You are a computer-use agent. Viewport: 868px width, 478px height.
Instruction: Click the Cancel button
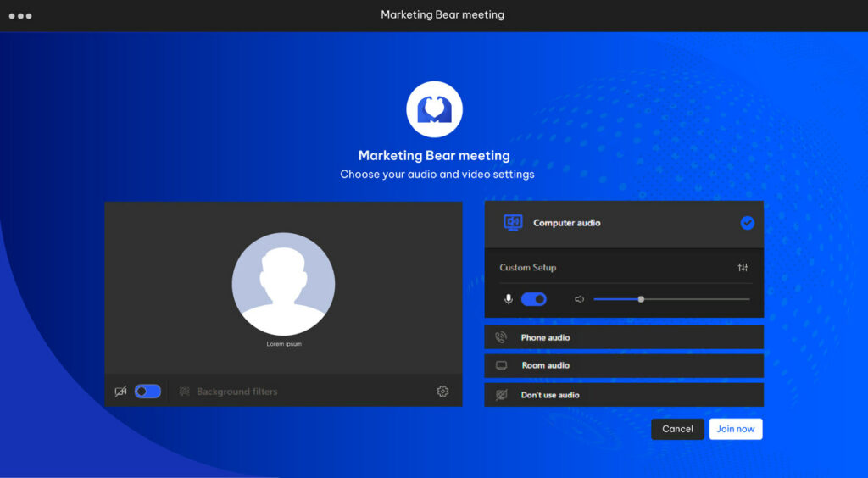click(x=677, y=430)
